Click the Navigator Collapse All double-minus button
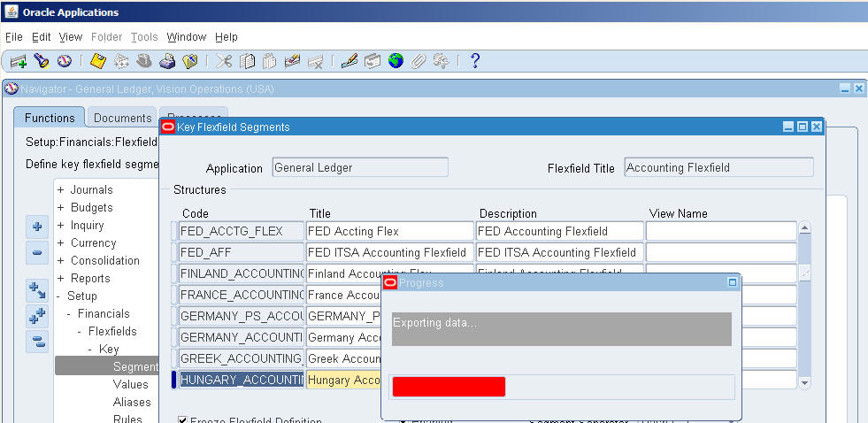Viewport: 868px width, 423px height. (37, 342)
